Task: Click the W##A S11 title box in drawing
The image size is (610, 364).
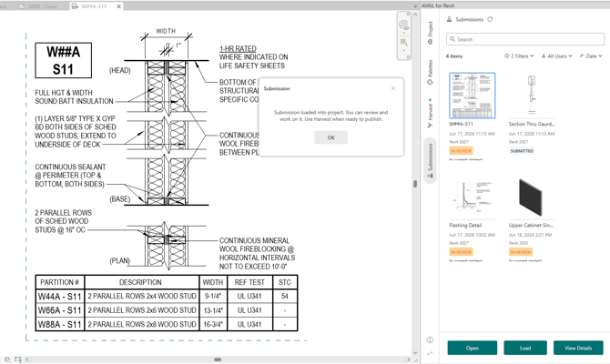Action: [x=64, y=60]
